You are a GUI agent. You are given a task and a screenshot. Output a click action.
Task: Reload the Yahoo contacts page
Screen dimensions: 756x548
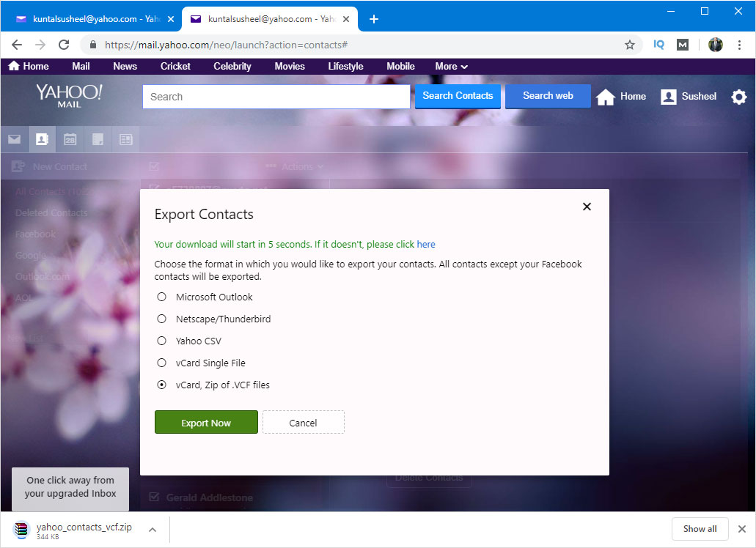coord(64,45)
